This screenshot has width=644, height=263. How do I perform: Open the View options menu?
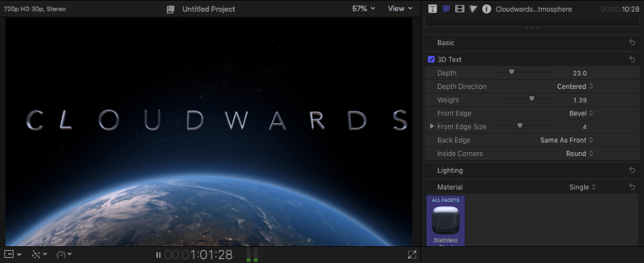click(x=400, y=8)
